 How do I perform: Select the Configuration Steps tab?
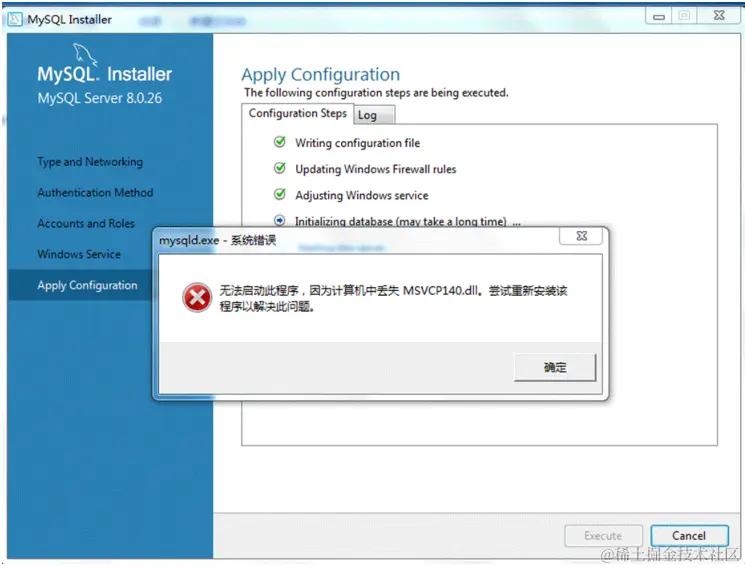[297, 114]
